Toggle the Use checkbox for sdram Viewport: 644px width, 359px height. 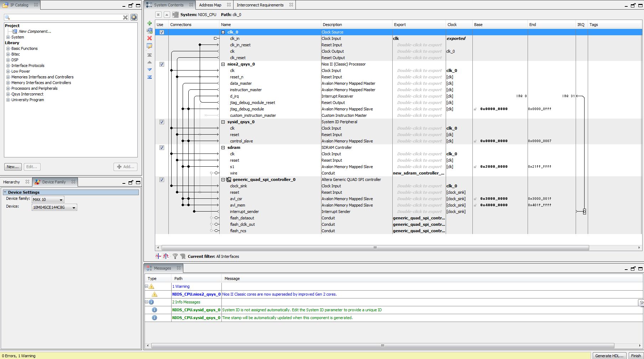click(x=162, y=148)
